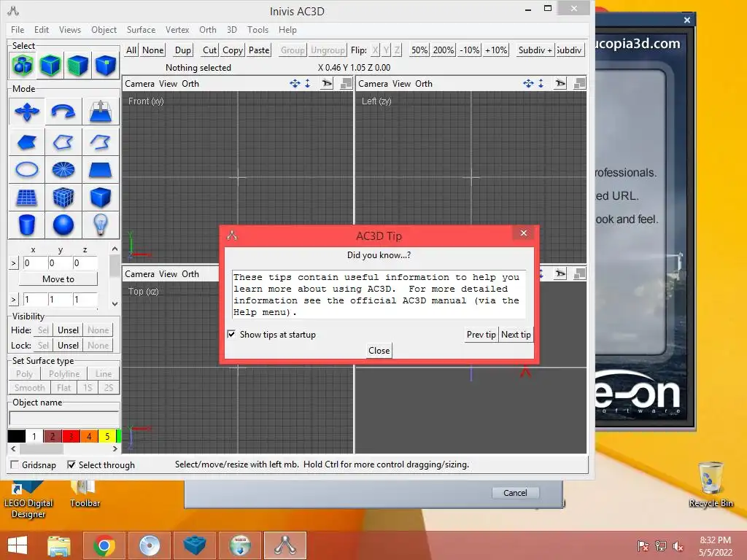Choose the closed Polyline draw tool

pyautogui.click(x=63, y=141)
